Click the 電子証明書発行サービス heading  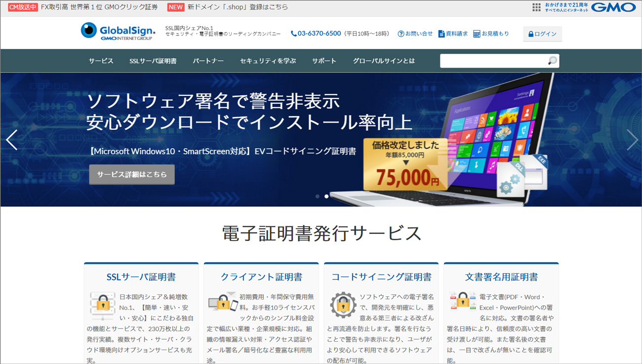(321, 233)
